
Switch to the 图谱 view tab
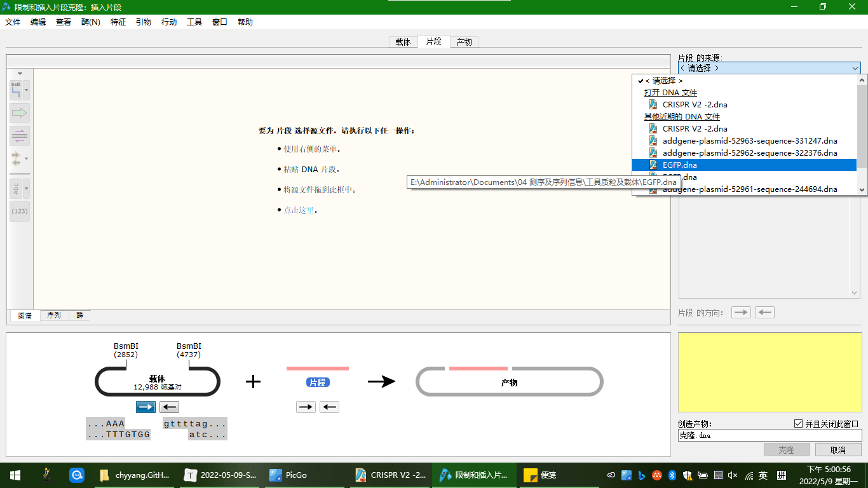25,315
